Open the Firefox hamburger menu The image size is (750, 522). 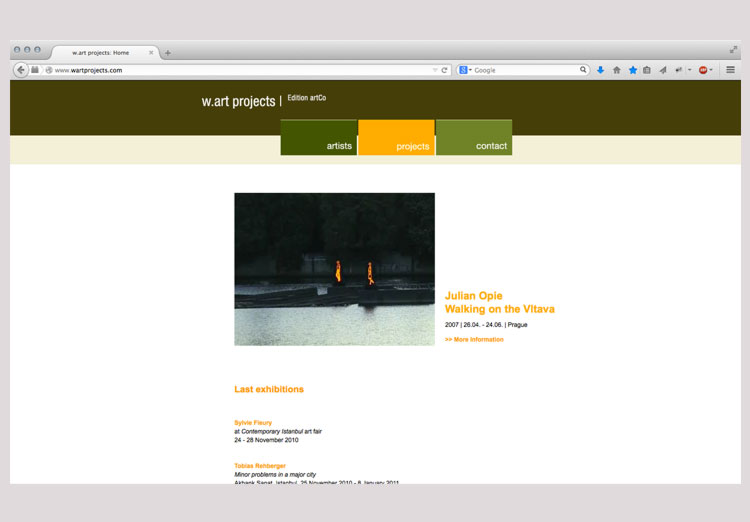[730, 70]
